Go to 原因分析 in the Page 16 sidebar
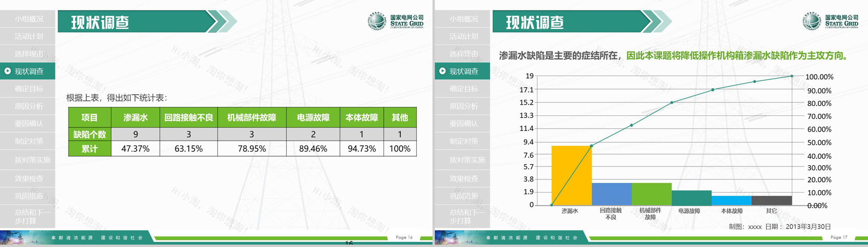The image size is (868, 247). (x=29, y=106)
